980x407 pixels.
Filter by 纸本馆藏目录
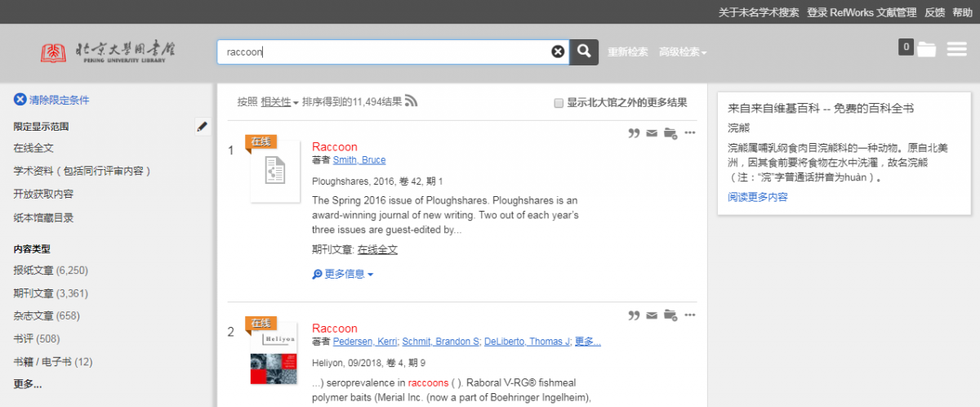[43, 217]
